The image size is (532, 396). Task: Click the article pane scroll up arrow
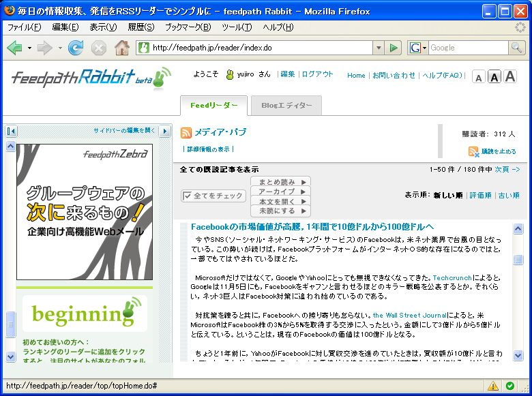point(518,228)
